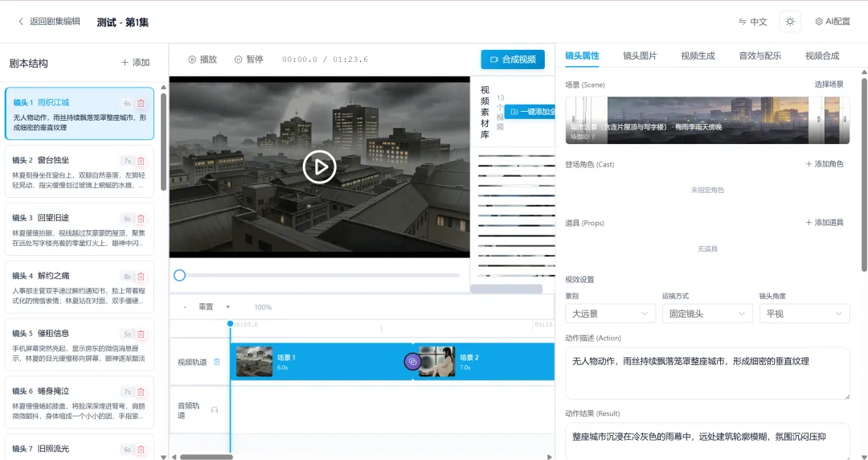Click timeline horizontal scrollbar thumb

click(x=206, y=458)
